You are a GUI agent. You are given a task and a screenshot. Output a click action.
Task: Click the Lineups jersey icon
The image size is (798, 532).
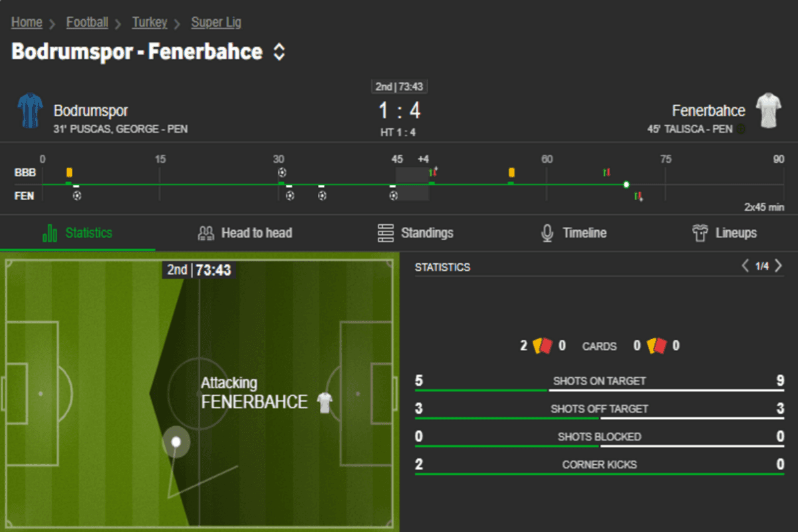click(x=700, y=233)
